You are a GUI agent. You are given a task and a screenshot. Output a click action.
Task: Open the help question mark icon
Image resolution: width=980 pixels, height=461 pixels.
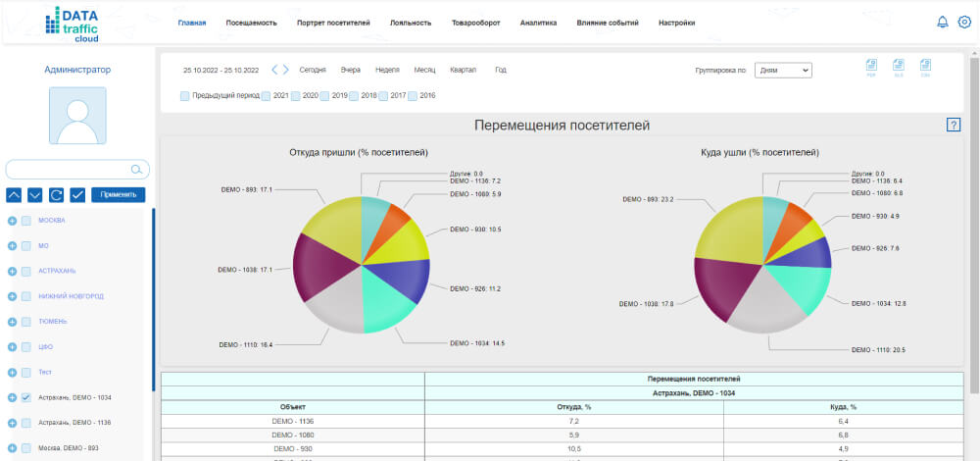(954, 126)
